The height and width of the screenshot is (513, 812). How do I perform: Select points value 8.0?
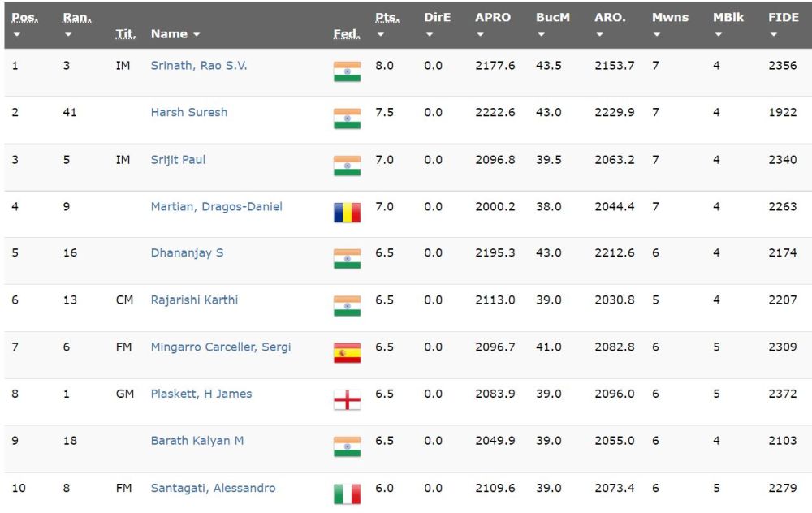(384, 65)
